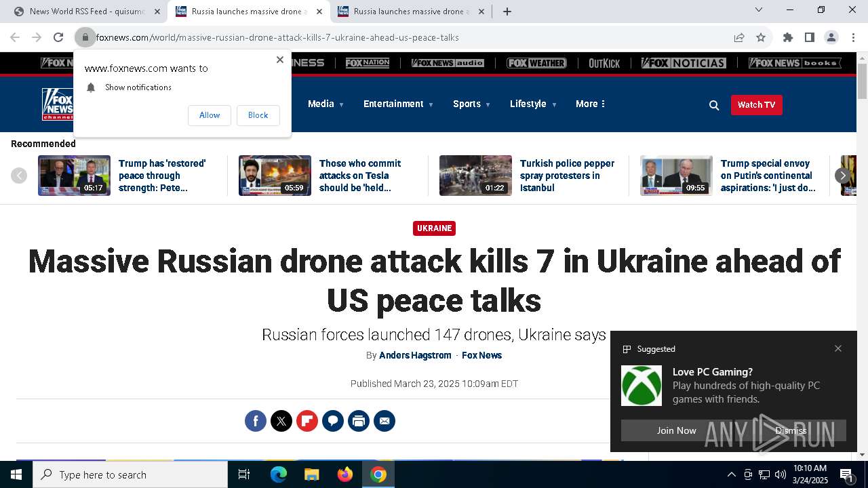The height and width of the screenshot is (488, 868).
Task: Open notification center icon
Action: coord(846,474)
